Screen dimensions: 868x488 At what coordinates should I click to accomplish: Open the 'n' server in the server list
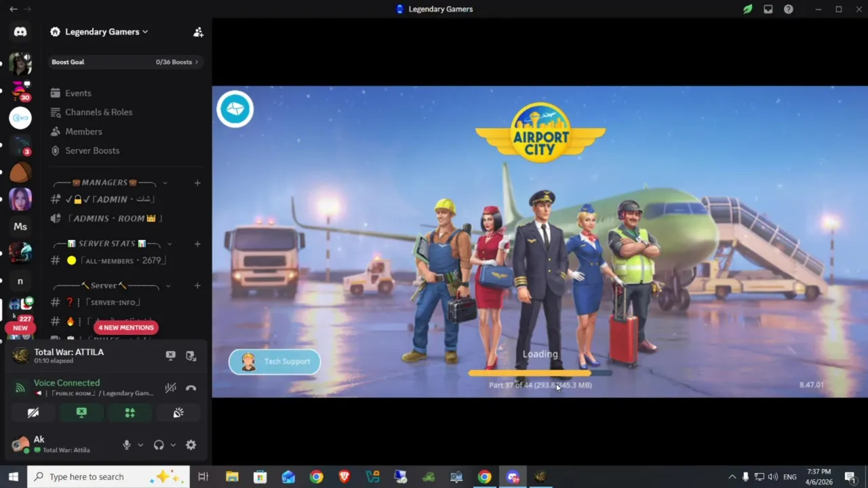tap(20, 281)
